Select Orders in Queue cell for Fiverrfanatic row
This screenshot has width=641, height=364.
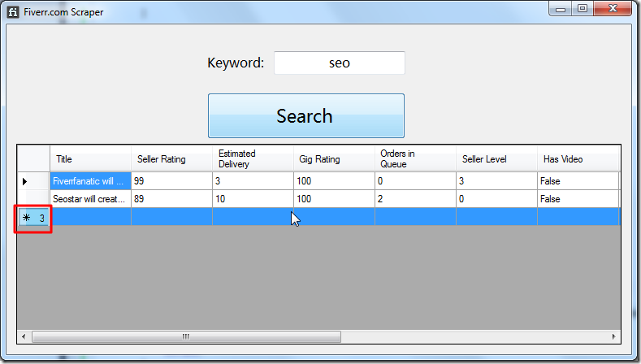415,180
